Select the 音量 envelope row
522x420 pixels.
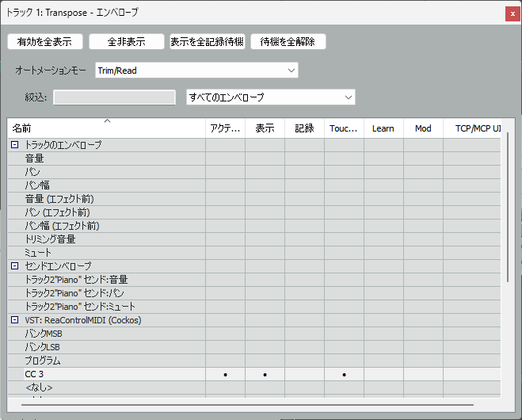click(34, 158)
